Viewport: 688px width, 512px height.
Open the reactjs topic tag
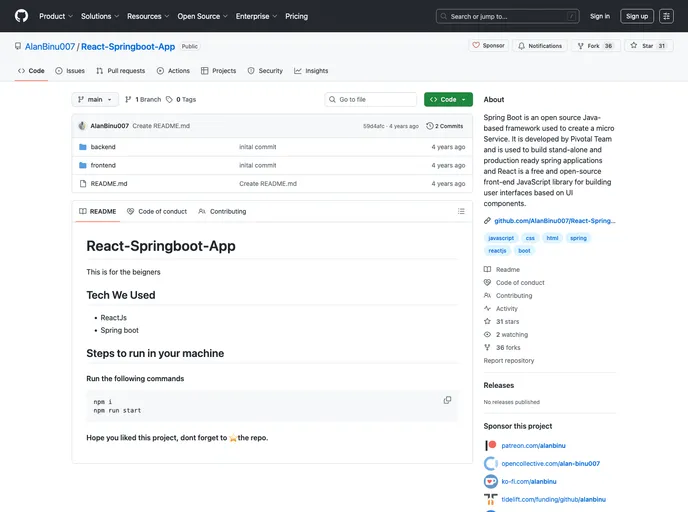tap(497, 251)
